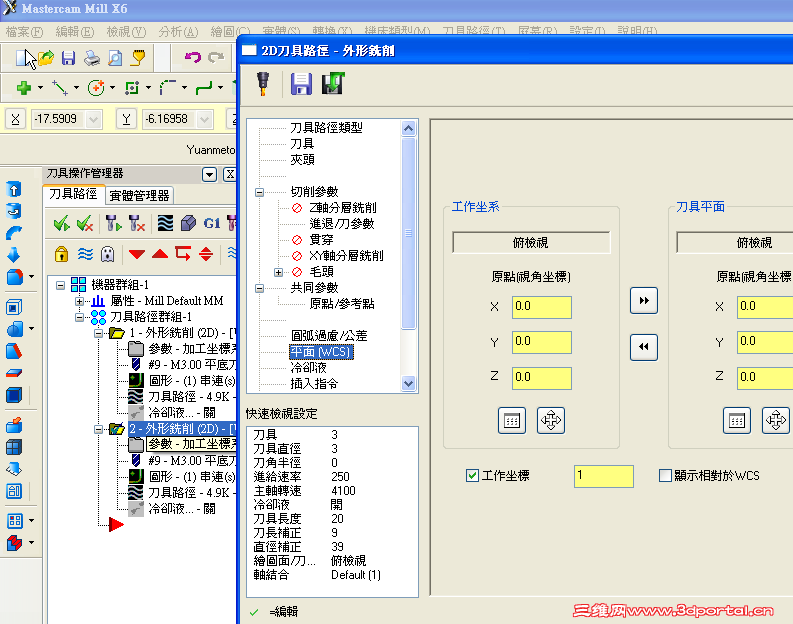The height and width of the screenshot is (624, 793).
Task: Collapse 機器群組-1 in operations tree
Action: 61,285
